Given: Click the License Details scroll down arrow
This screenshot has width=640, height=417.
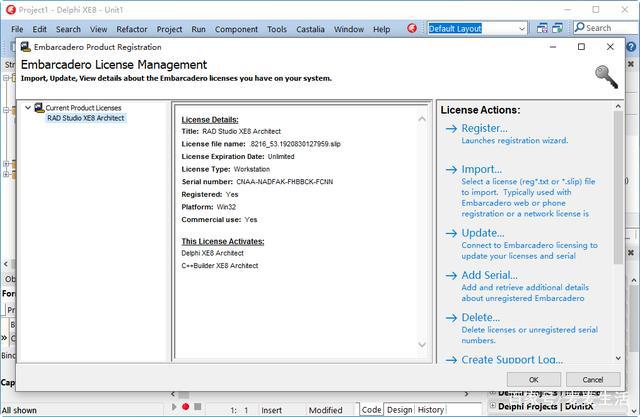Looking at the screenshot, I should (422, 345).
